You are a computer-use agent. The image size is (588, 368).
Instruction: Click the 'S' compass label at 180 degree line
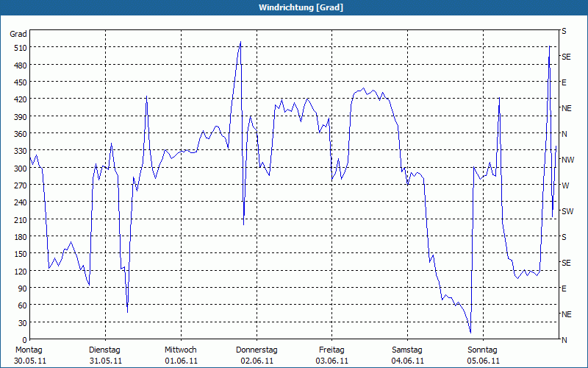[564, 237]
